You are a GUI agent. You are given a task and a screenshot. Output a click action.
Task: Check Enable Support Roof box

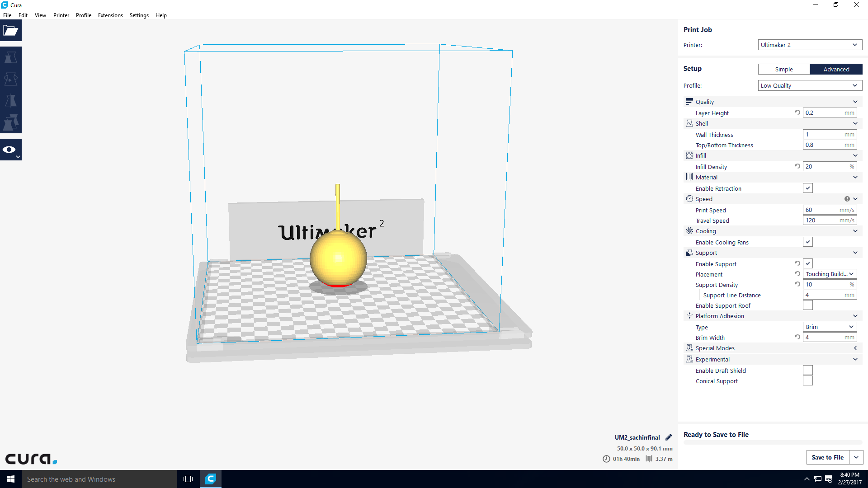pos(808,305)
